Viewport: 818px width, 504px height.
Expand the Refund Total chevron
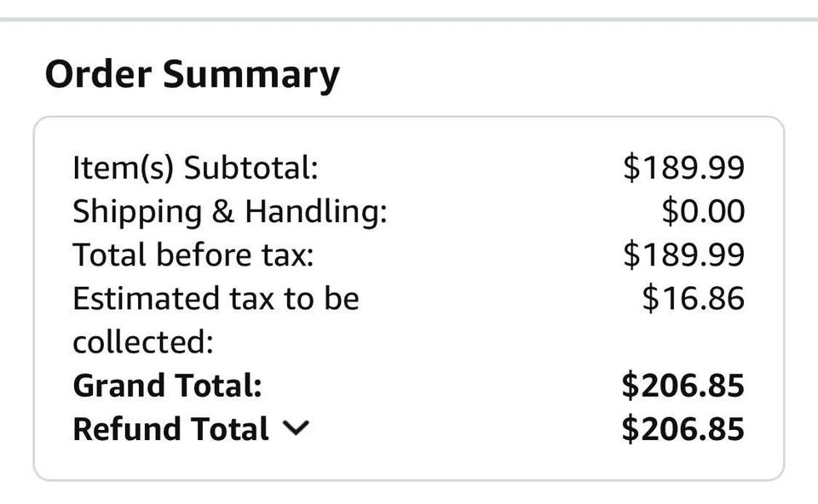[x=294, y=430]
